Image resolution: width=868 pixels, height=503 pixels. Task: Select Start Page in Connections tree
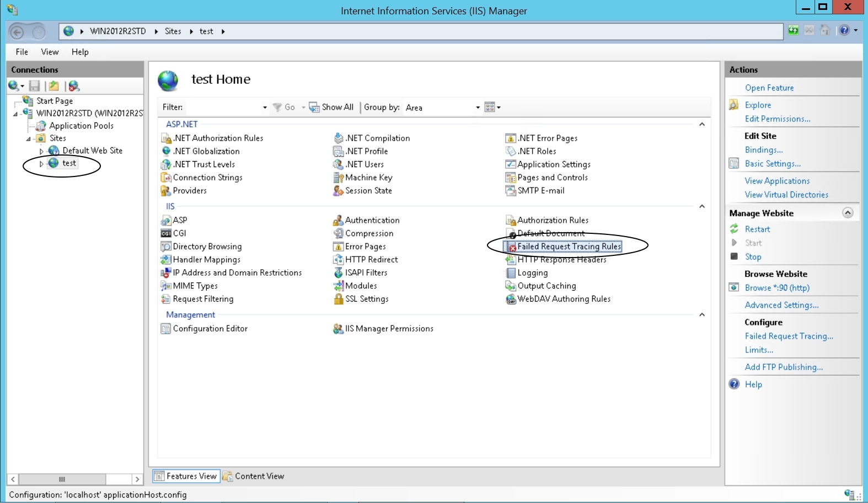pyautogui.click(x=55, y=101)
